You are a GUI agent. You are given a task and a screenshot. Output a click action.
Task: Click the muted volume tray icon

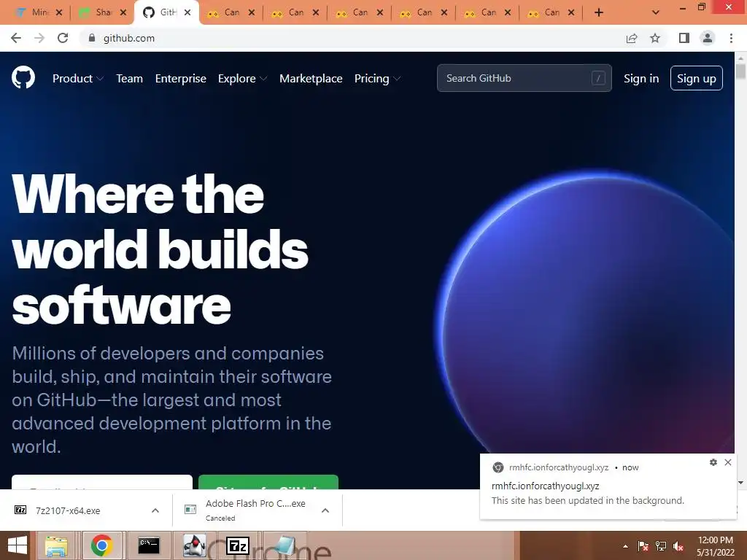(678, 546)
